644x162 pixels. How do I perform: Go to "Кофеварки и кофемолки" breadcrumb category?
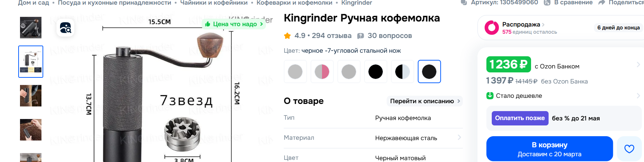click(x=294, y=3)
